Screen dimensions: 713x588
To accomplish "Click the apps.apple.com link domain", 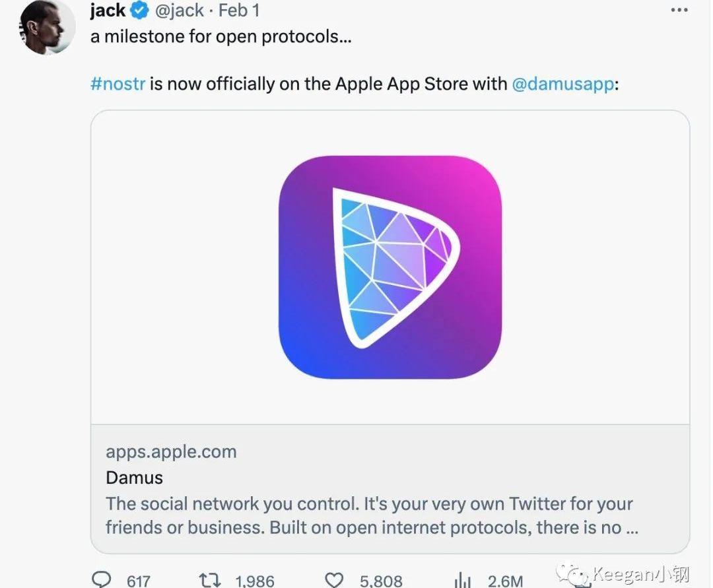I will 171,452.
